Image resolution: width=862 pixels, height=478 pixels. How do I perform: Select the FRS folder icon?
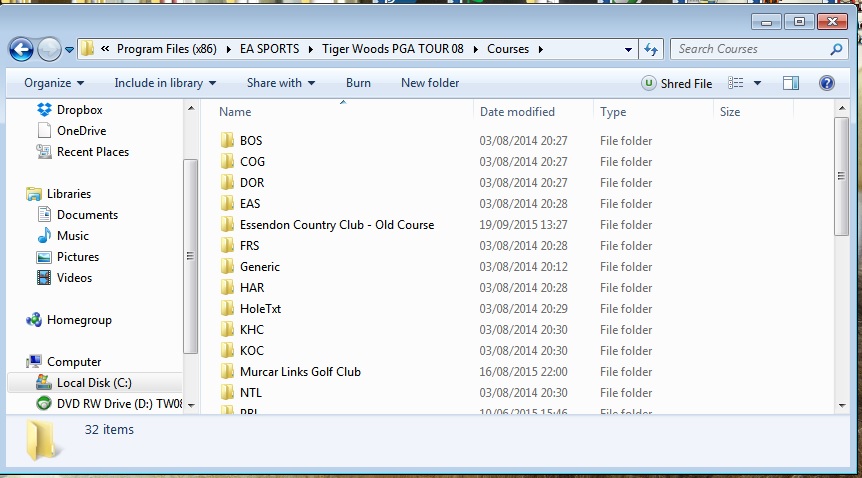pyautogui.click(x=227, y=245)
